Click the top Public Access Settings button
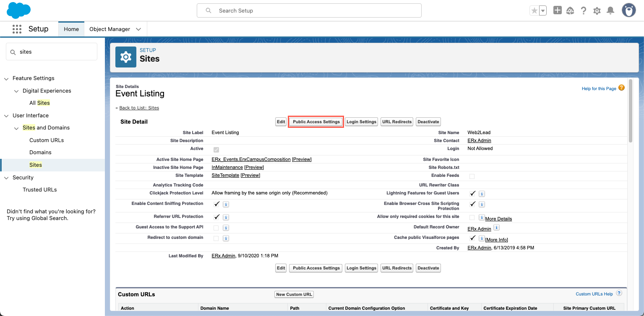This screenshot has width=644, height=316. coord(316,122)
